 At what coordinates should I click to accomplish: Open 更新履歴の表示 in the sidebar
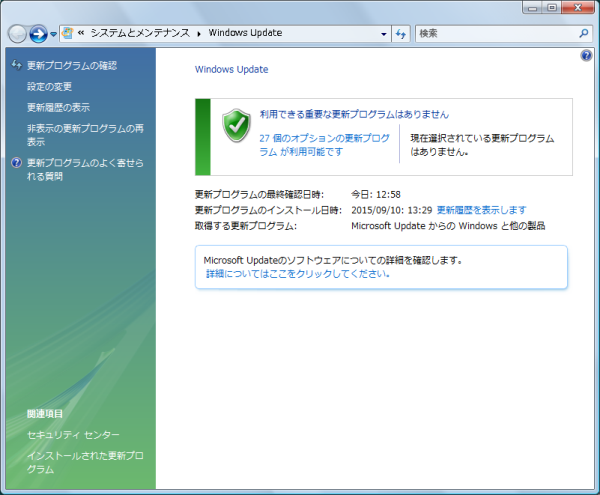coord(58,107)
